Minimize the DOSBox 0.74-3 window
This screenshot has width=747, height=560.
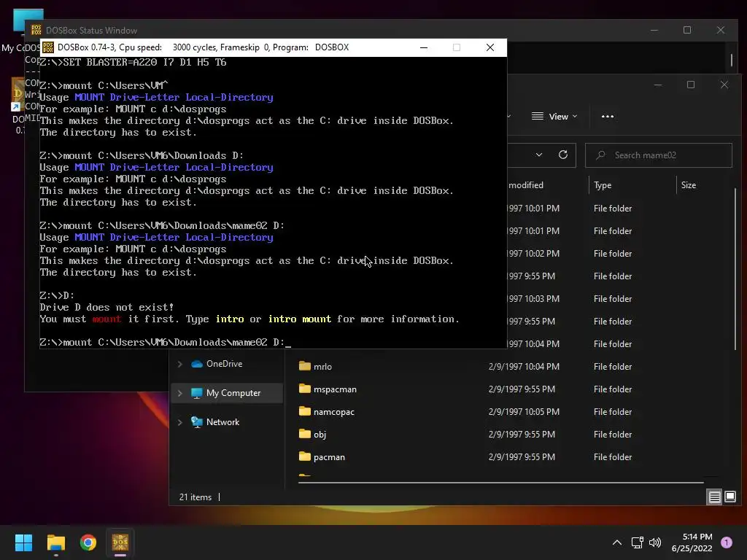[424, 47]
